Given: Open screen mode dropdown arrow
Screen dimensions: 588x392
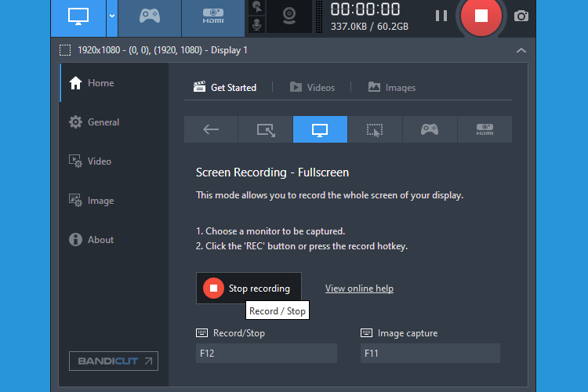Looking at the screenshot, I should coord(112,17).
